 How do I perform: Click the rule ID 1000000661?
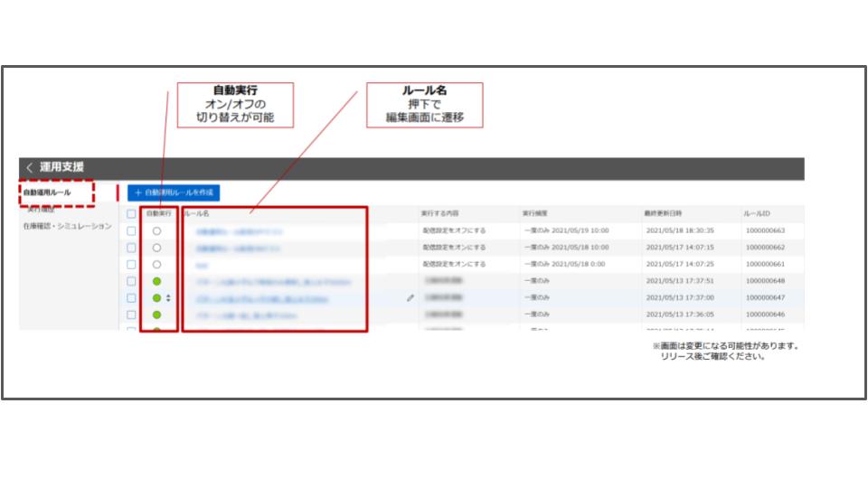click(765, 264)
